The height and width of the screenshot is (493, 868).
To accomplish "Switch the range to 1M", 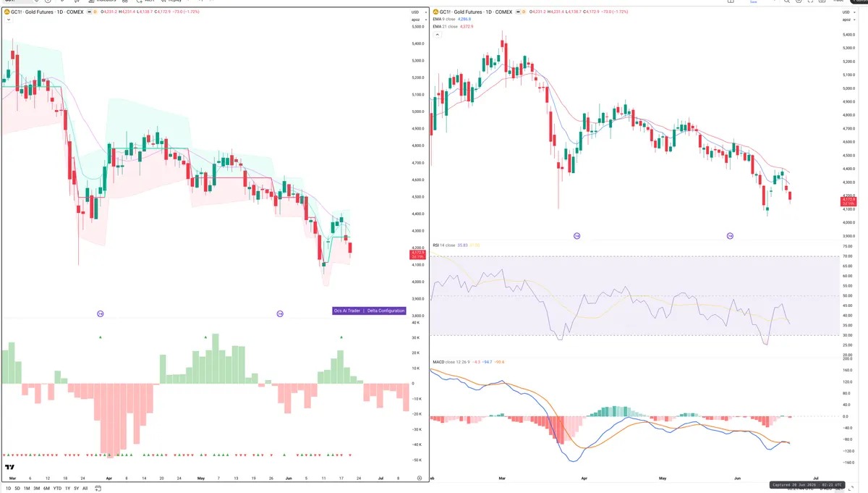I will (27, 488).
